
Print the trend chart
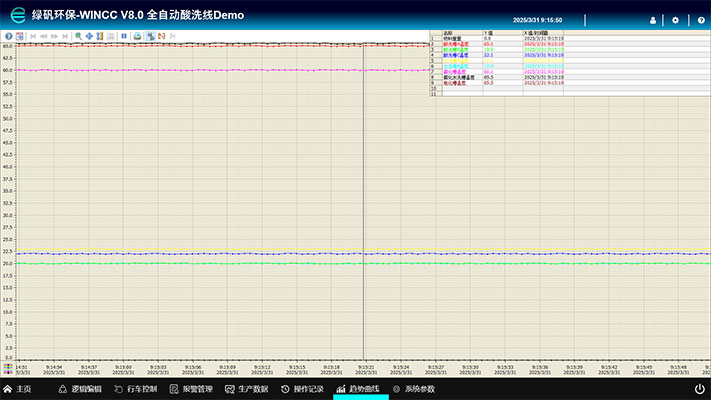138,36
